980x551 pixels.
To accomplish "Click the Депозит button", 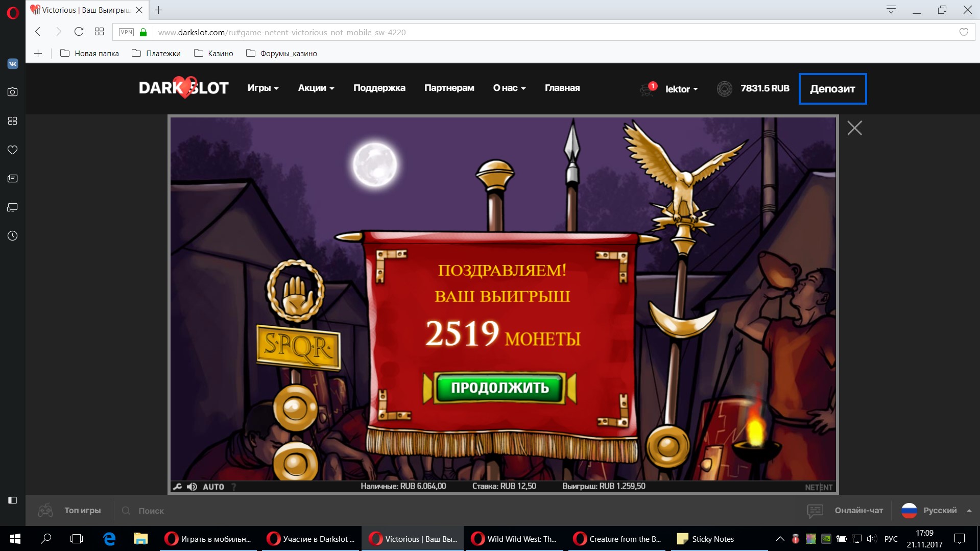I will 832,89.
